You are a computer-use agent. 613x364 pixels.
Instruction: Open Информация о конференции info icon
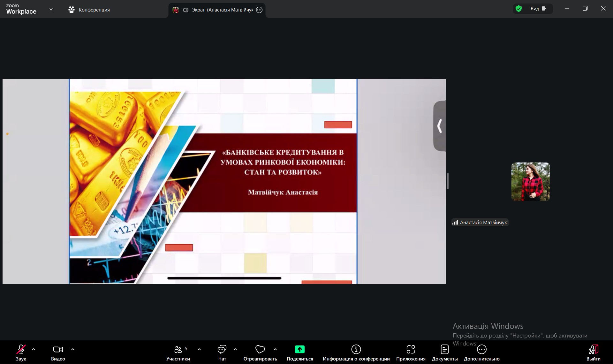[x=356, y=350]
